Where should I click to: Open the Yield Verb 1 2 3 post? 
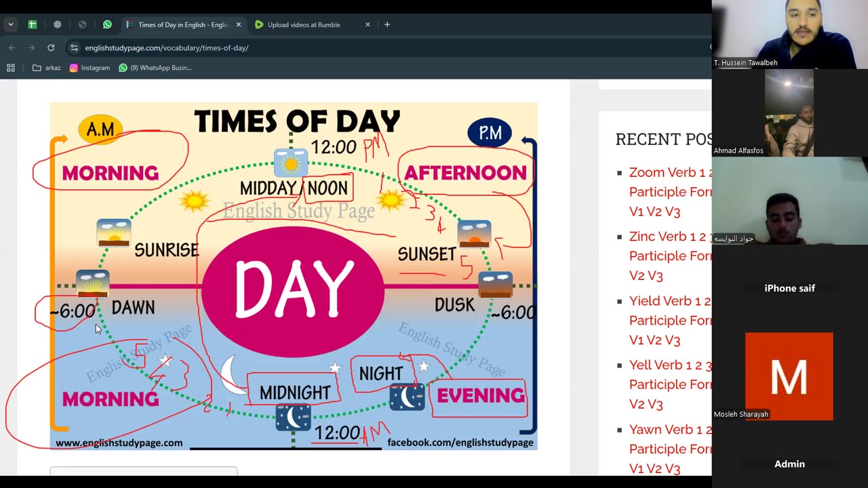(x=671, y=321)
